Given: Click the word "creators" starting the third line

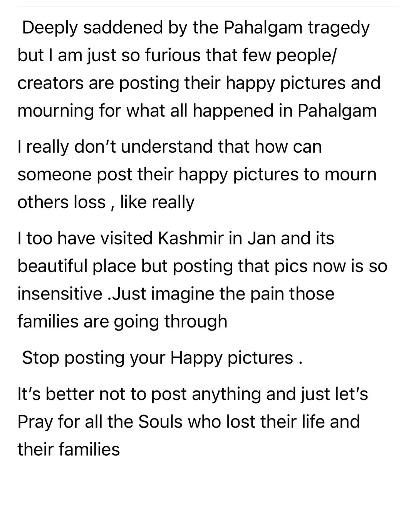Looking at the screenshot, I should [50, 83].
